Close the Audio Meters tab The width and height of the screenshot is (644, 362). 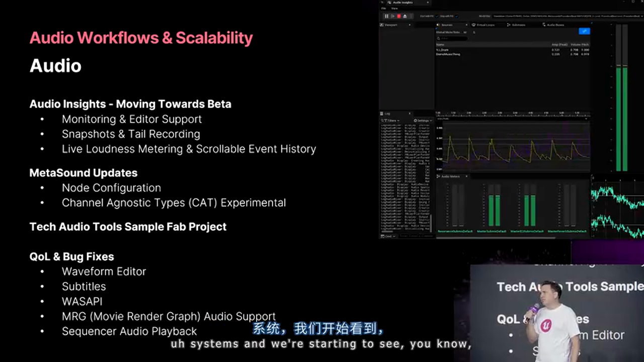(466, 176)
